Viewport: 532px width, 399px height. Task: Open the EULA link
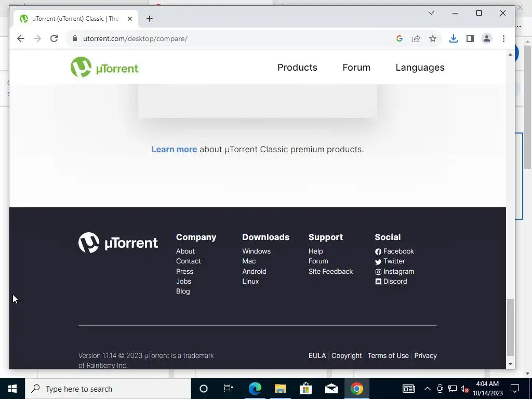(317, 355)
